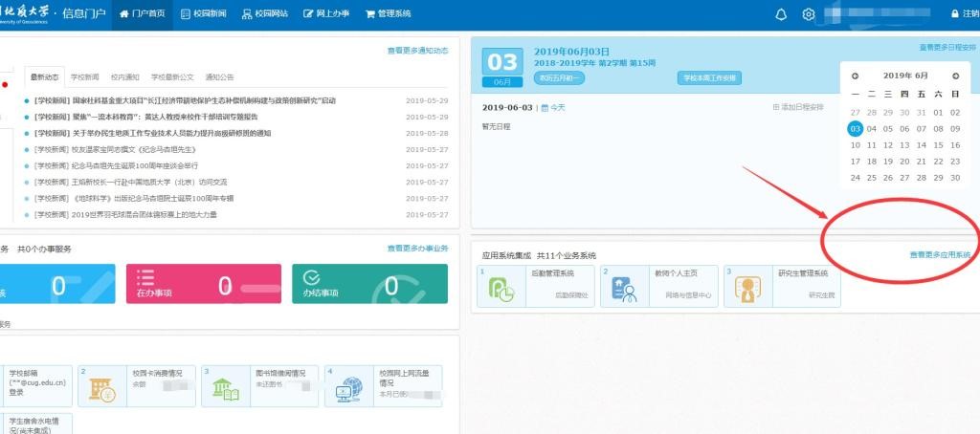Image resolution: width=980 pixels, height=434 pixels.
Task: Switch to the 通知公告 tab
Action: point(219,77)
